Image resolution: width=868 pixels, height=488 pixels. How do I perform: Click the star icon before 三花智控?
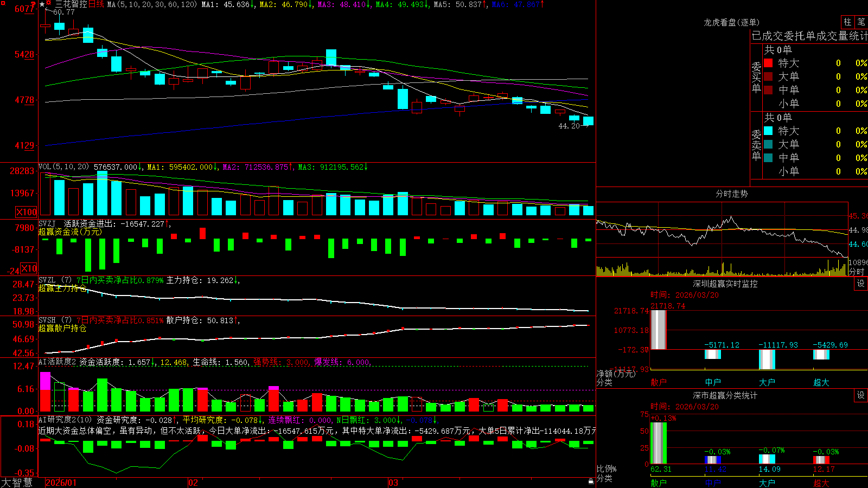pyautogui.click(x=42, y=4)
